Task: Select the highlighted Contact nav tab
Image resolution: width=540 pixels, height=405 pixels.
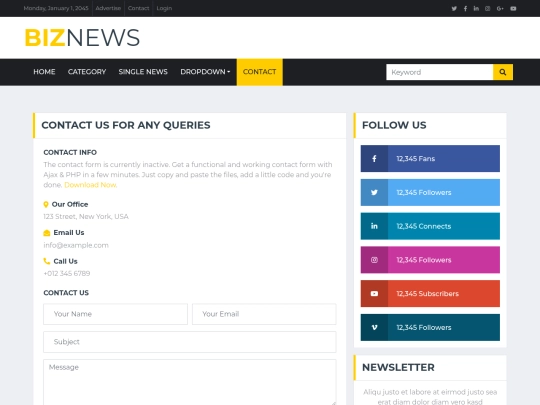Action: pos(260,72)
